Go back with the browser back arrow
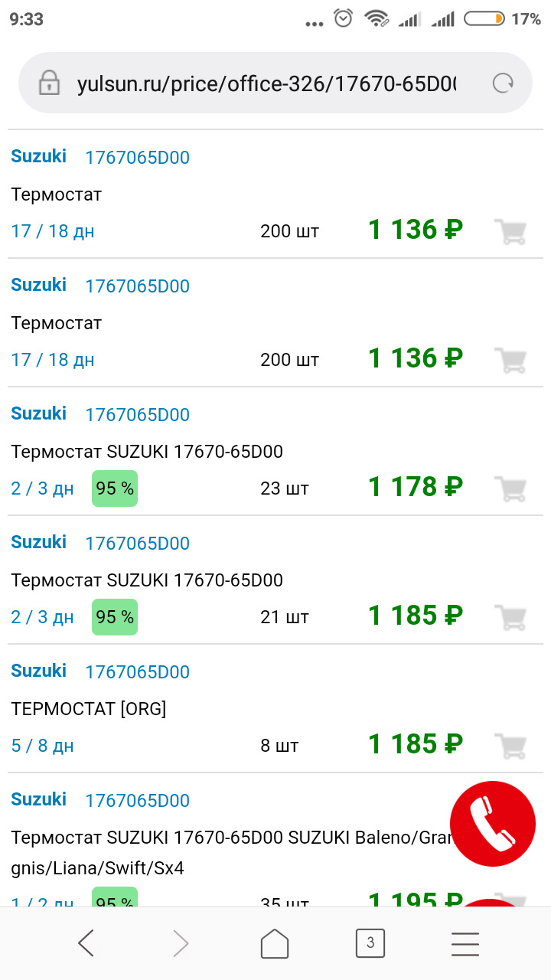The height and width of the screenshot is (980, 551). point(86,943)
